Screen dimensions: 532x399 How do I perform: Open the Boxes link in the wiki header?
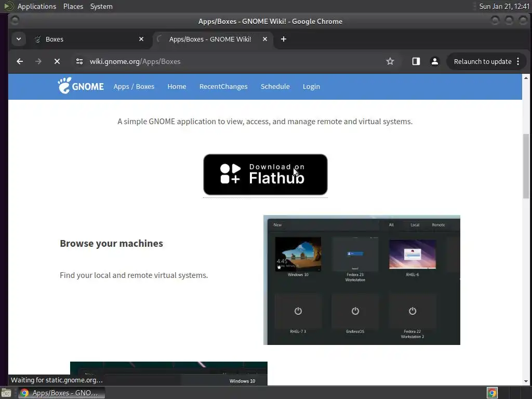click(145, 87)
